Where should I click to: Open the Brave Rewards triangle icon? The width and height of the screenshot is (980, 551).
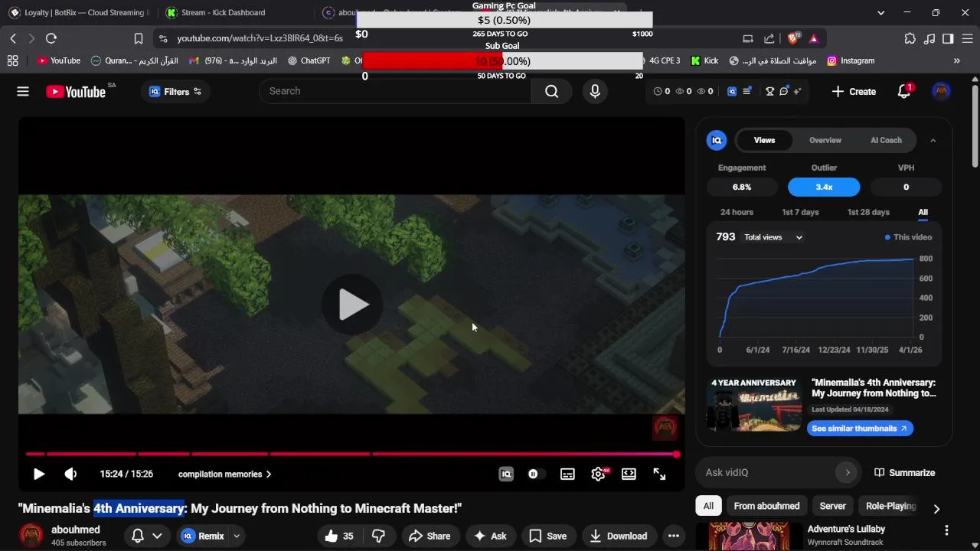tap(814, 38)
